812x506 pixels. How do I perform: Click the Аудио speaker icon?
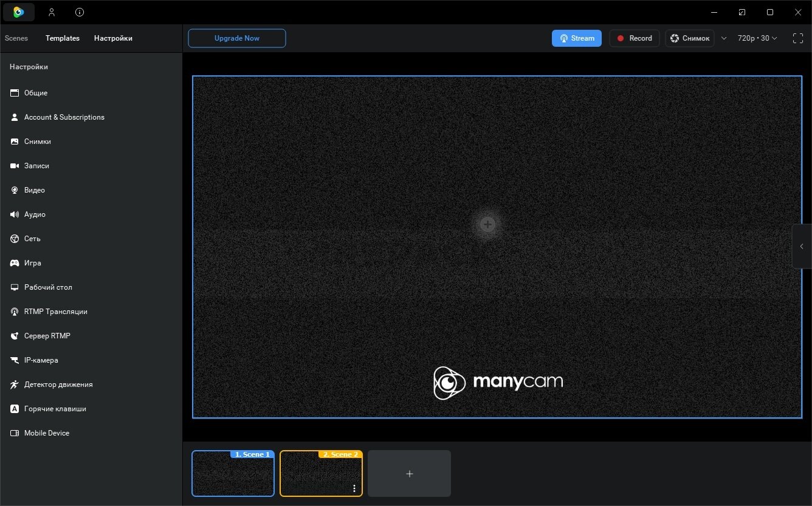coord(15,214)
